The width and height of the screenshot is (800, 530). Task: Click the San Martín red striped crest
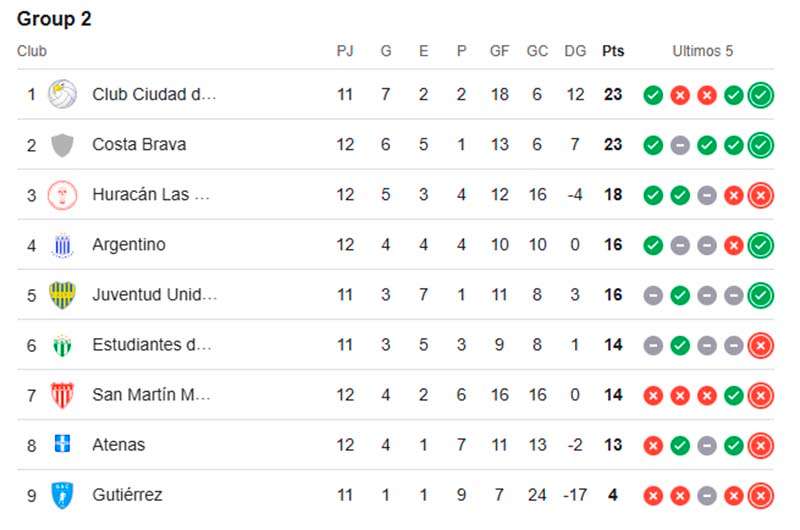(62, 395)
